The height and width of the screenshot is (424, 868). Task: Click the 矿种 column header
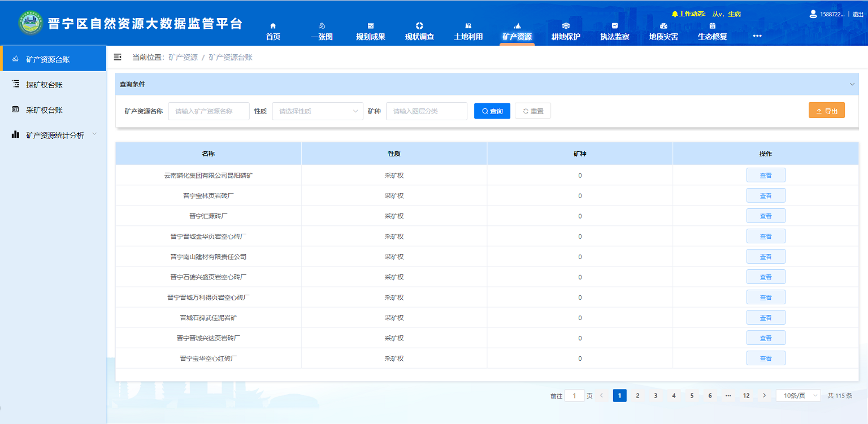coord(580,154)
